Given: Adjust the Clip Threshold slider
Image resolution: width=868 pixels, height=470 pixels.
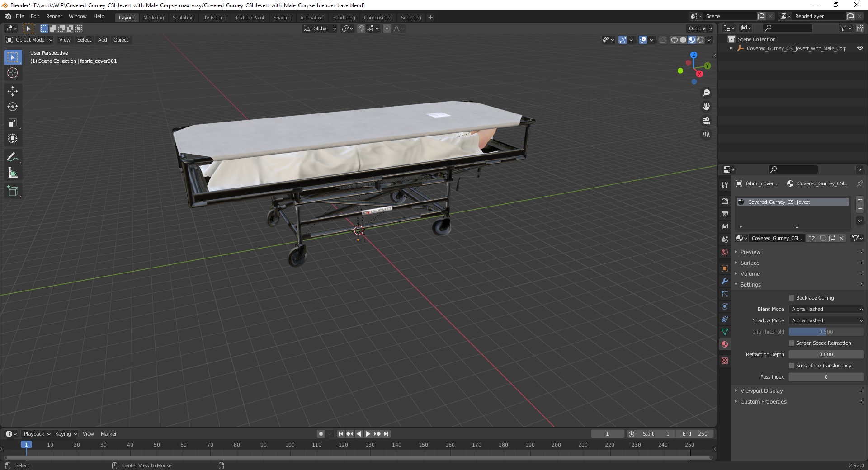Looking at the screenshot, I should [826, 332].
